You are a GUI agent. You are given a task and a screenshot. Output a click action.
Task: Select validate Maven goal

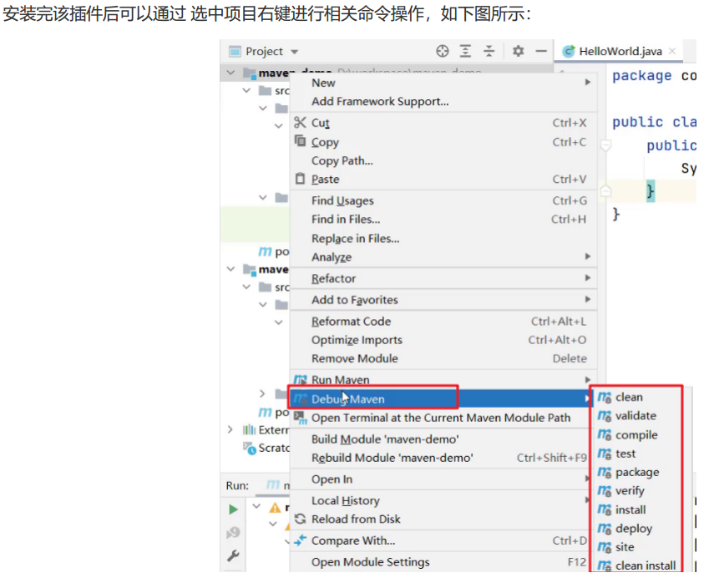click(x=636, y=416)
